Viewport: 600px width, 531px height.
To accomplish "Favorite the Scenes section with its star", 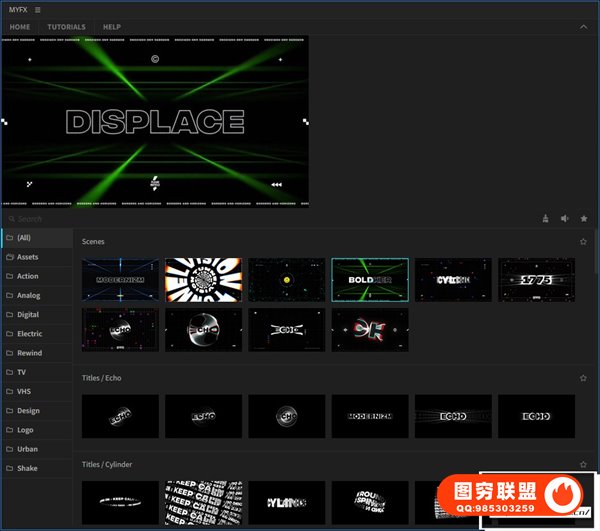I will pyautogui.click(x=583, y=242).
